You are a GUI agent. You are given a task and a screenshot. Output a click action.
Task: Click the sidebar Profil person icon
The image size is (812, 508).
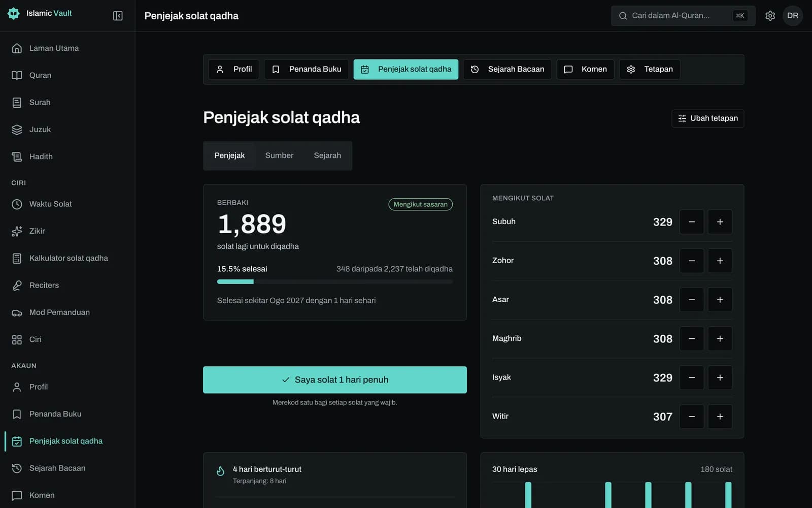[x=17, y=387]
